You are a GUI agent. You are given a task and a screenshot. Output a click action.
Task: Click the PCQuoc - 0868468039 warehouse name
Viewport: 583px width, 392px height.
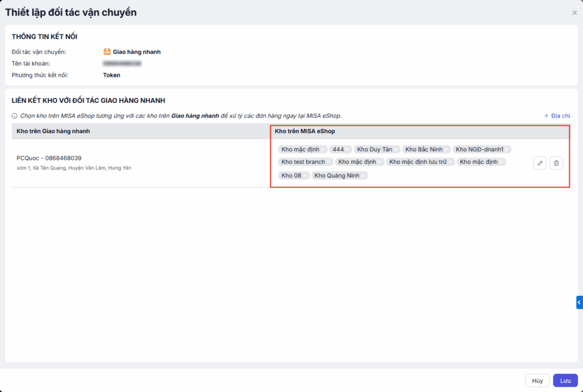point(49,158)
